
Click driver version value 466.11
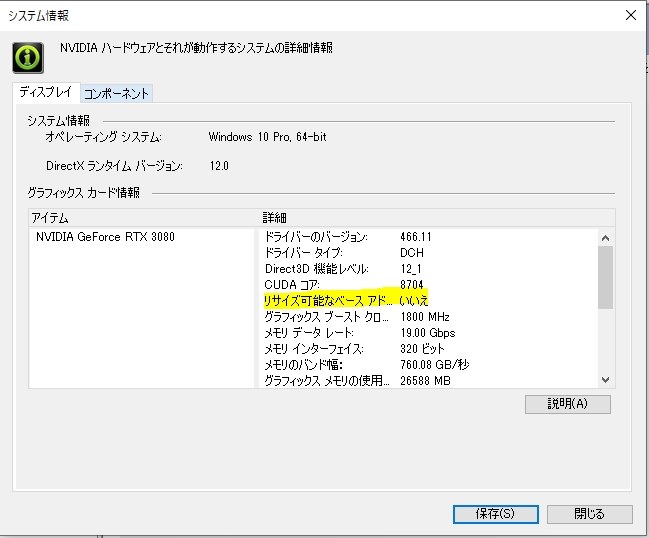click(416, 237)
